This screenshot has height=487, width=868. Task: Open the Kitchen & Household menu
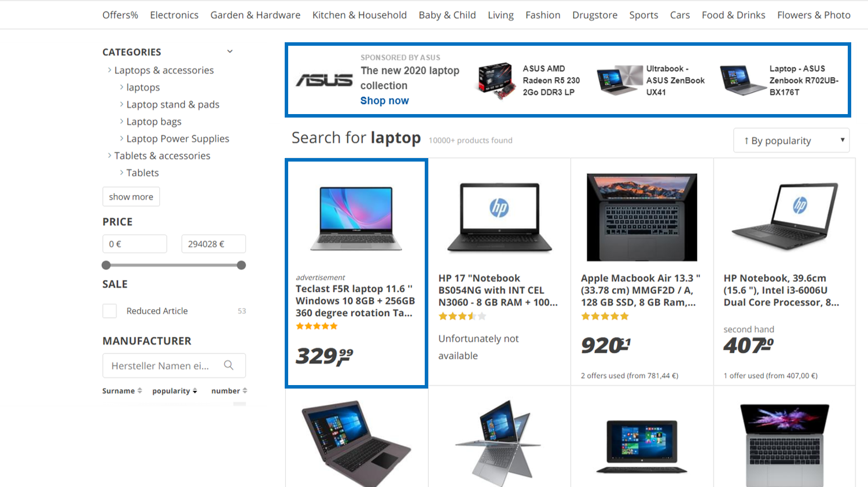tap(359, 15)
